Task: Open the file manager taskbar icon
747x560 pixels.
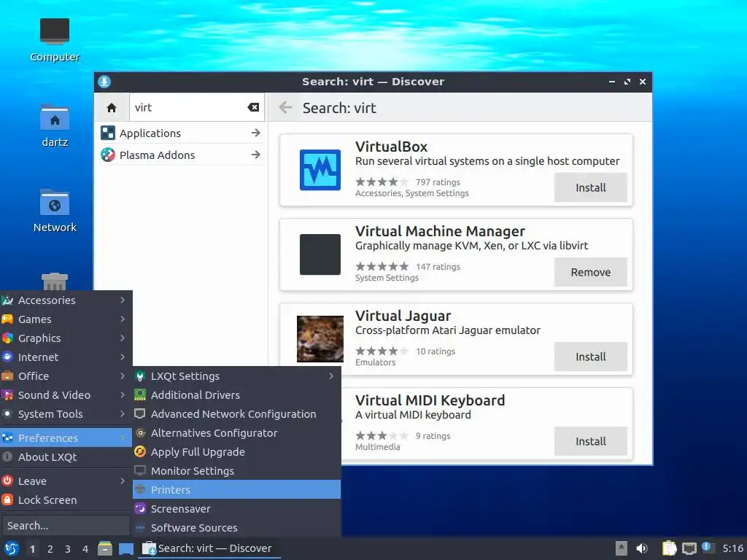Action: click(105, 548)
